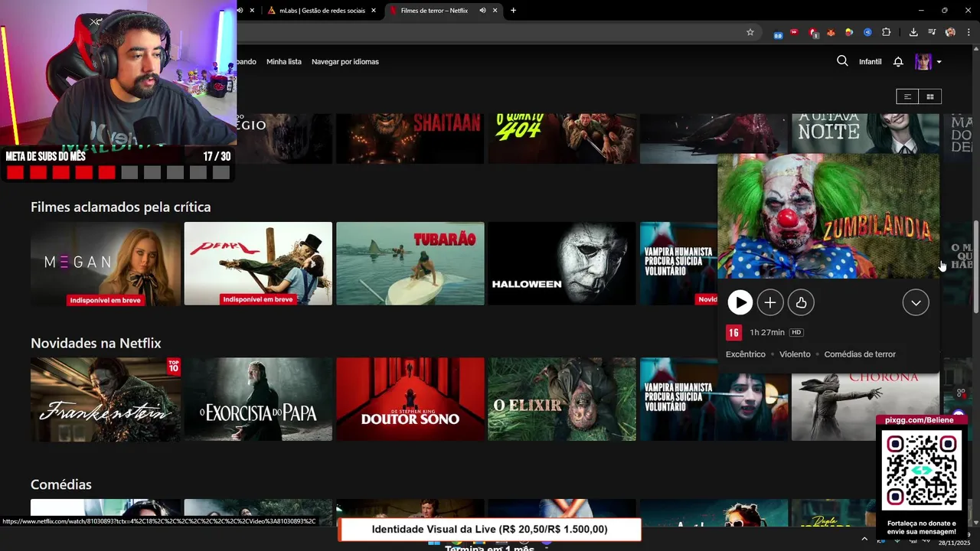Open the Zumbilândia clown preview image
Screen dimensions: 980x551
pos(828,217)
